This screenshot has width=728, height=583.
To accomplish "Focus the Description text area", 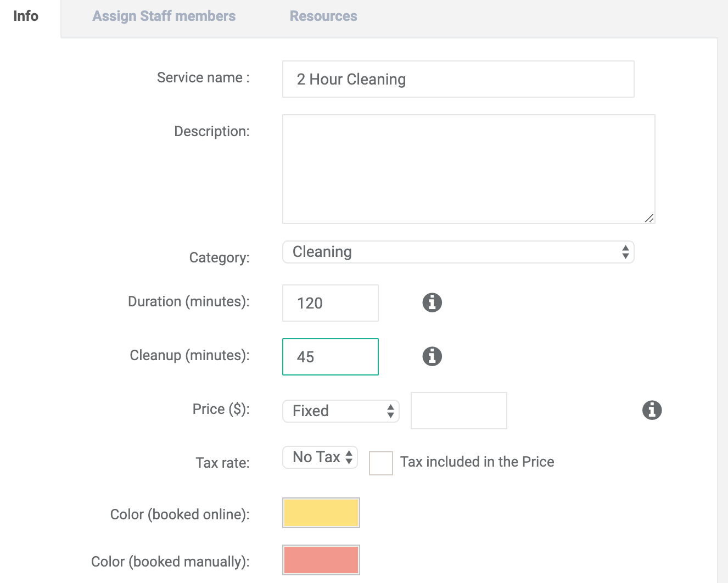I will pos(468,169).
